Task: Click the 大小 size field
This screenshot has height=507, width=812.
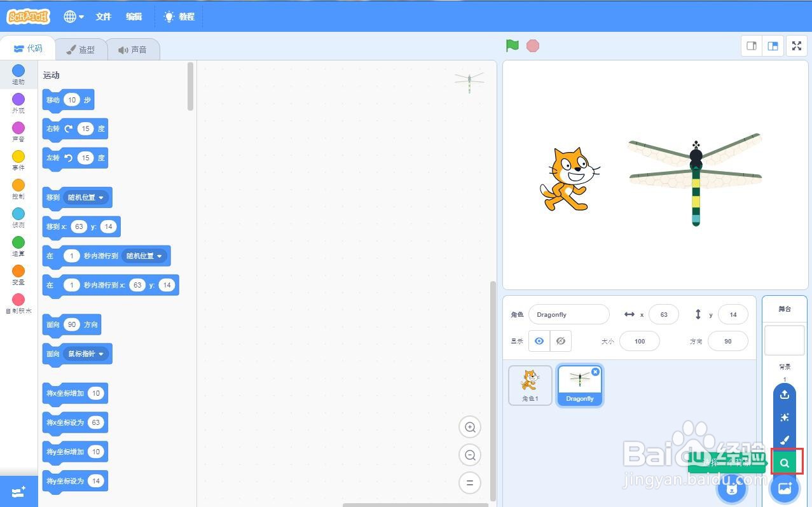Action: pyautogui.click(x=639, y=341)
